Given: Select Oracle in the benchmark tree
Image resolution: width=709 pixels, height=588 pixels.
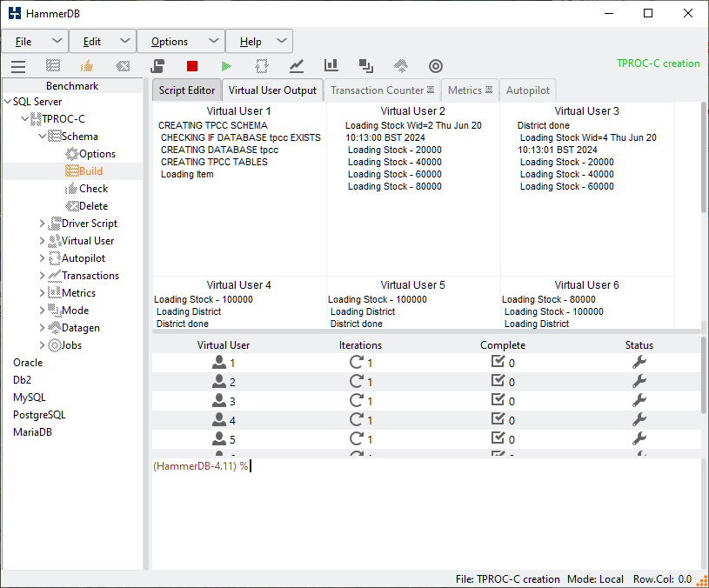Looking at the screenshot, I should (x=28, y=363).
